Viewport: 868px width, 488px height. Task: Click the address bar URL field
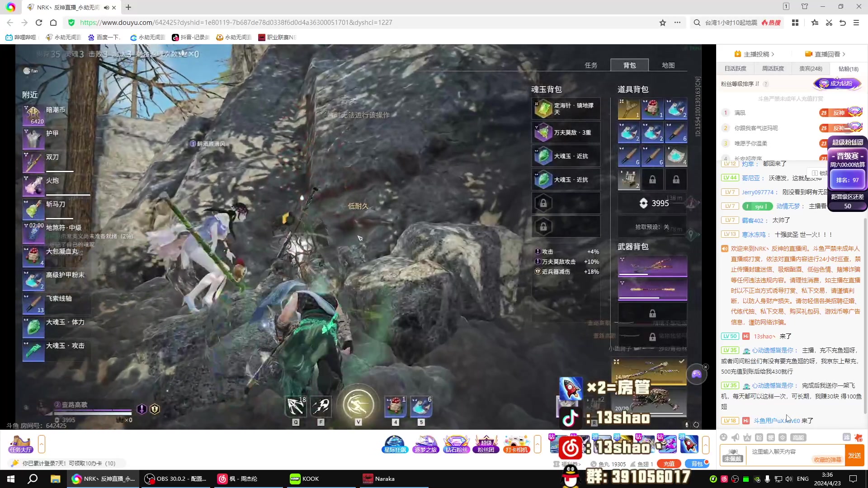pos(362,23)
